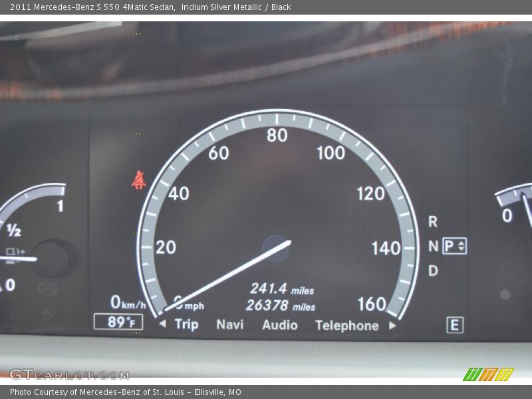
Task: Click the GTCARLOT.COM logo
Action: 69,375
